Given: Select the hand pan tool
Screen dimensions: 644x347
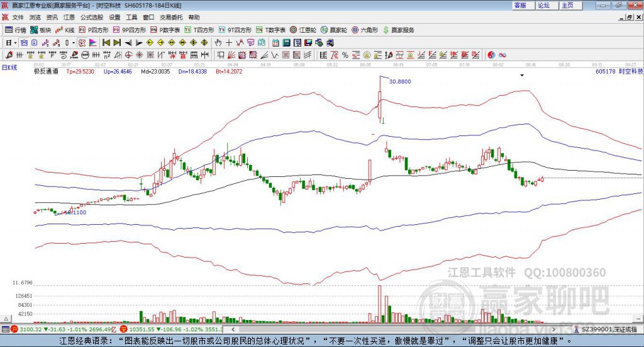Looking at the screenshot, I should click(x=218, y=43).
